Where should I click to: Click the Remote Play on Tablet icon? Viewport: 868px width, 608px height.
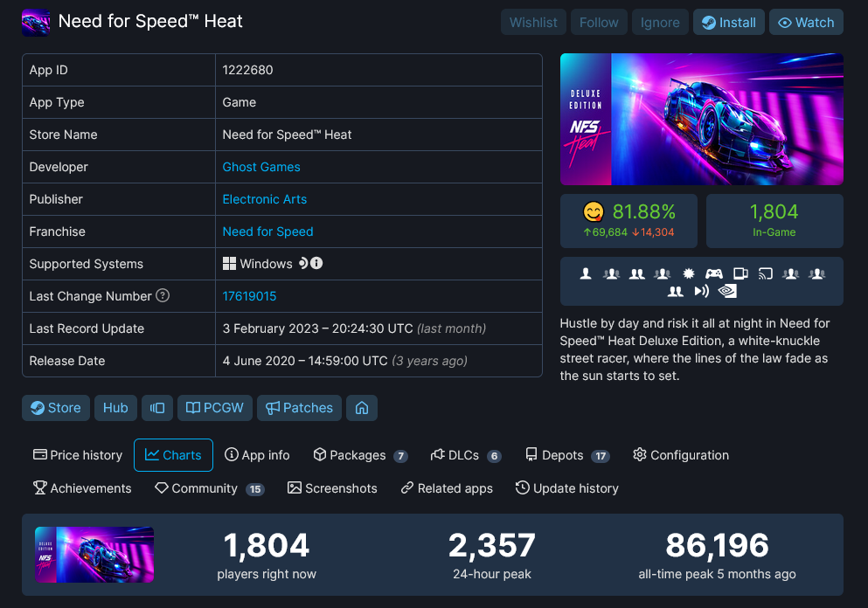(x=740, y=273)
